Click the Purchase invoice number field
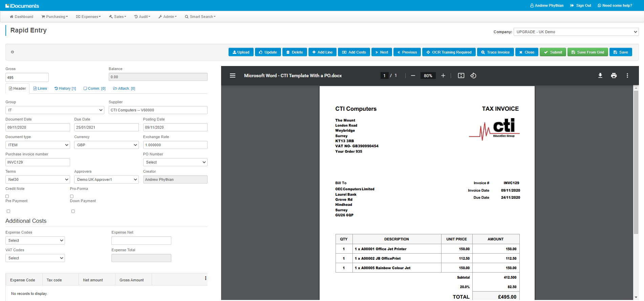 pos(38,162)
